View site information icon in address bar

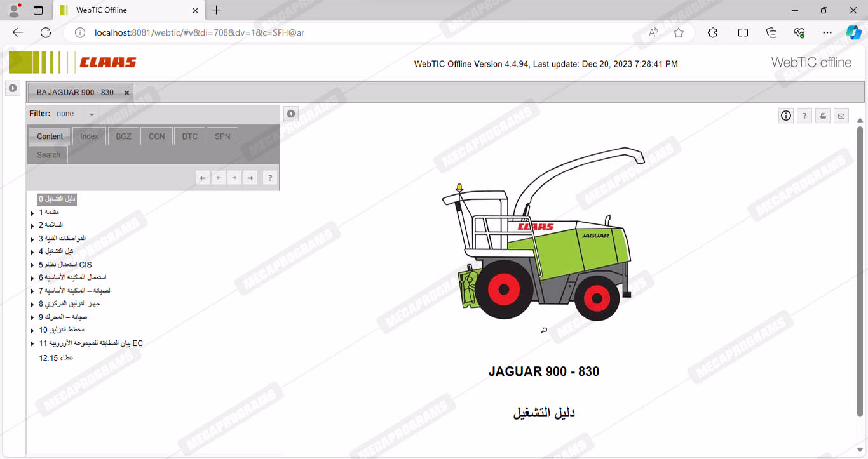click(x=80, y=32)
